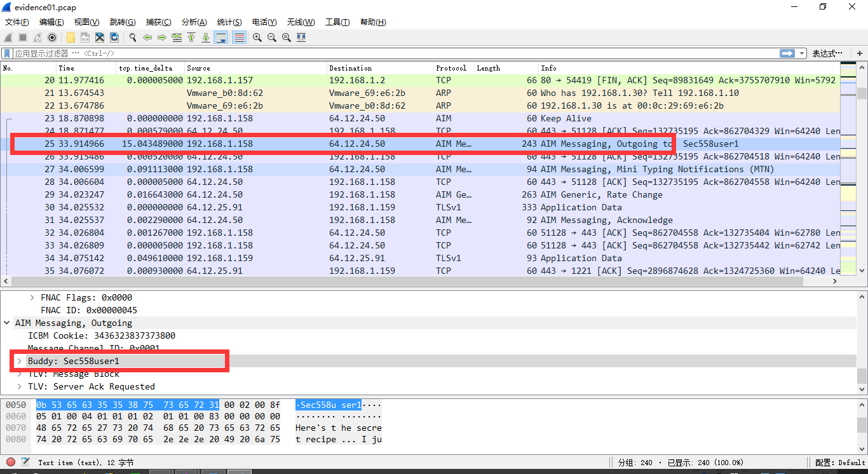
Task: Open the 统计 (Statistics) menu
Action: [x=229, y=22]
